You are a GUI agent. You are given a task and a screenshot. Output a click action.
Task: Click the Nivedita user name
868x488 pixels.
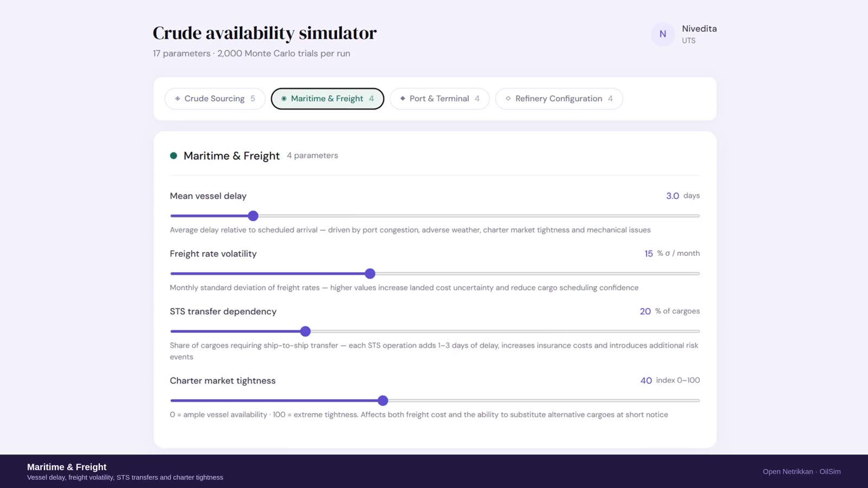pyautogui.click(x=699, y=29)
